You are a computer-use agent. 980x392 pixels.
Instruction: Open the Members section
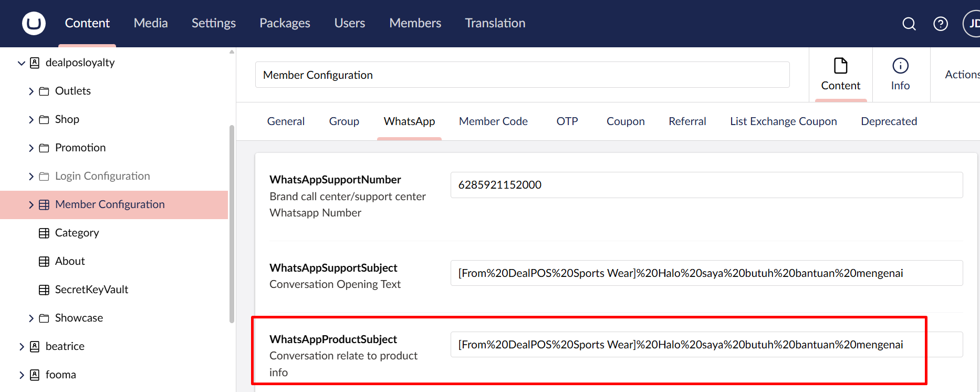(415, 23)
